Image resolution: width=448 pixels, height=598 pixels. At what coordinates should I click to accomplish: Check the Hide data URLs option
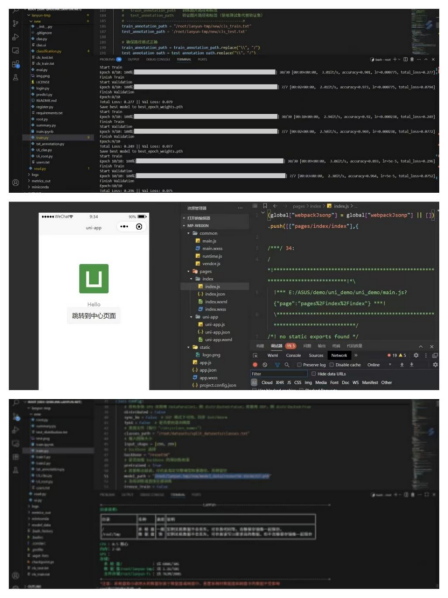313,374
